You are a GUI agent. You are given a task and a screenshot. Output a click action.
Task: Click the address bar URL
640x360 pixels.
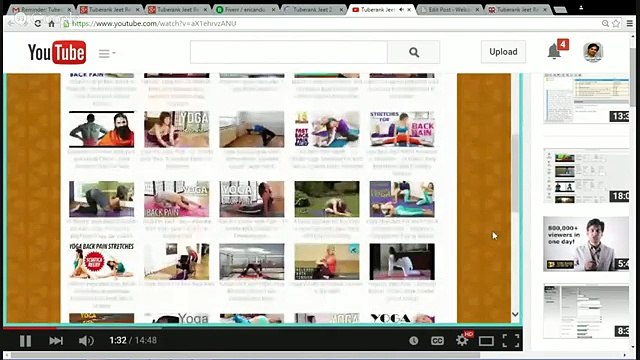click(x=154, y=24)
